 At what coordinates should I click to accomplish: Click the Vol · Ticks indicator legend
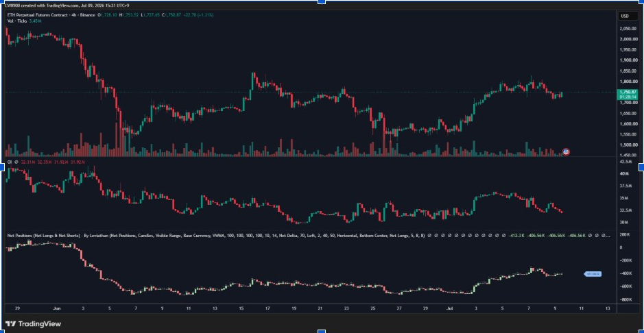tap(17, 20)
